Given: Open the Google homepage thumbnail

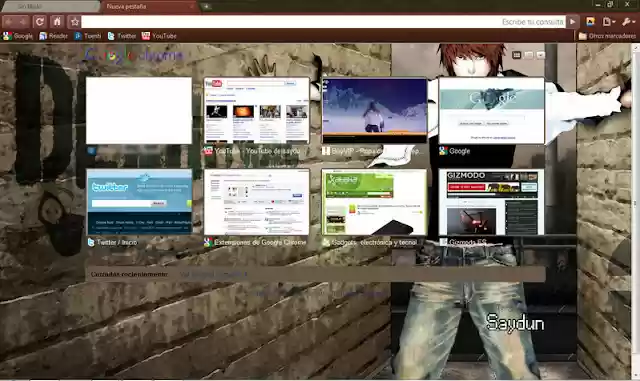Looking at the screenshot, I should (492, 110).
